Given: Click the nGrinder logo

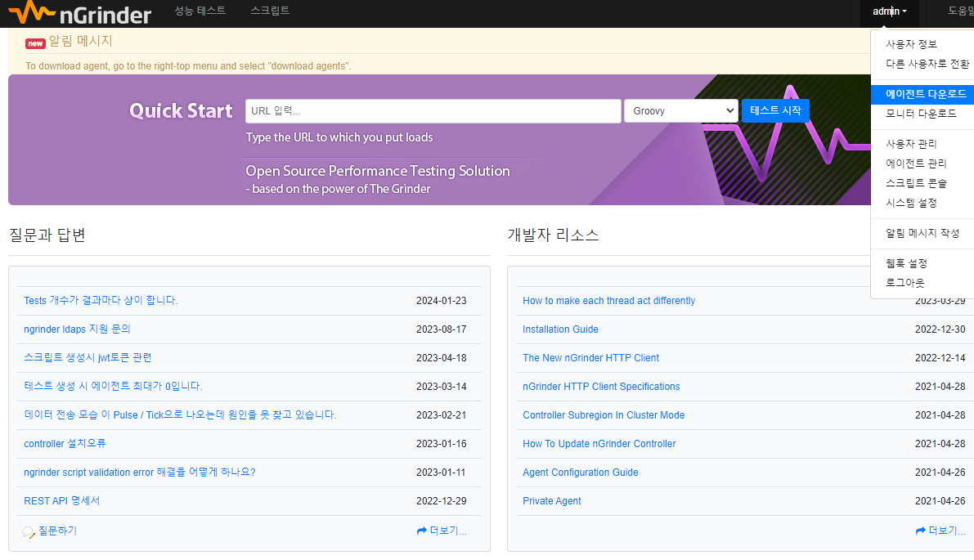Looking at the screenshot, I should [80, 12].
